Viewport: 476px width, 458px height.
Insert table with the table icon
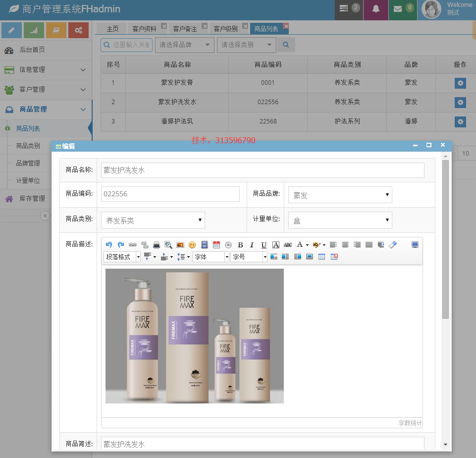322,257
